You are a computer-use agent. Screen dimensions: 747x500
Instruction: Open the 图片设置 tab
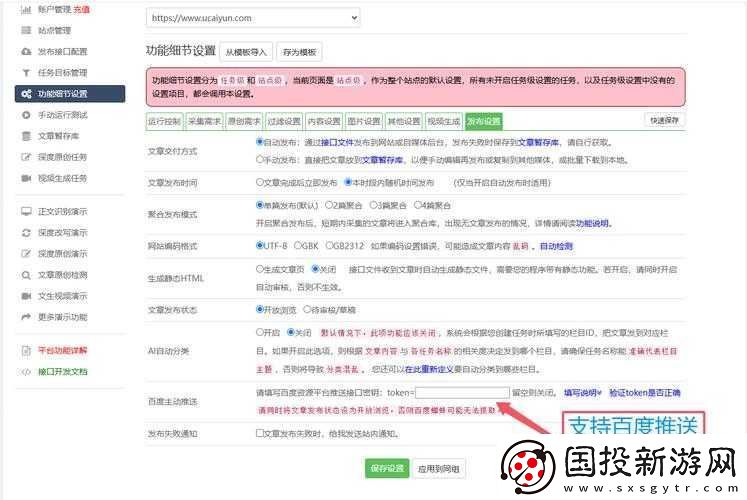tap(364, 121)
